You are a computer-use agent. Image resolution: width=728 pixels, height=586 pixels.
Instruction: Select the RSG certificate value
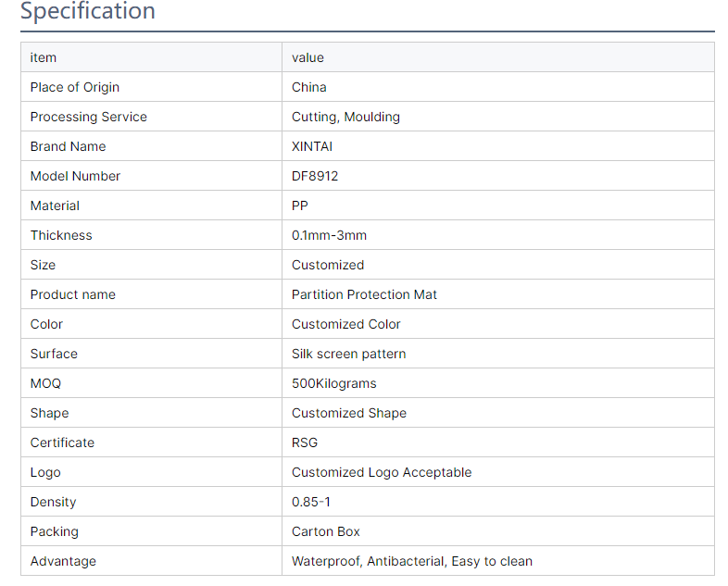tap(305, 443)
